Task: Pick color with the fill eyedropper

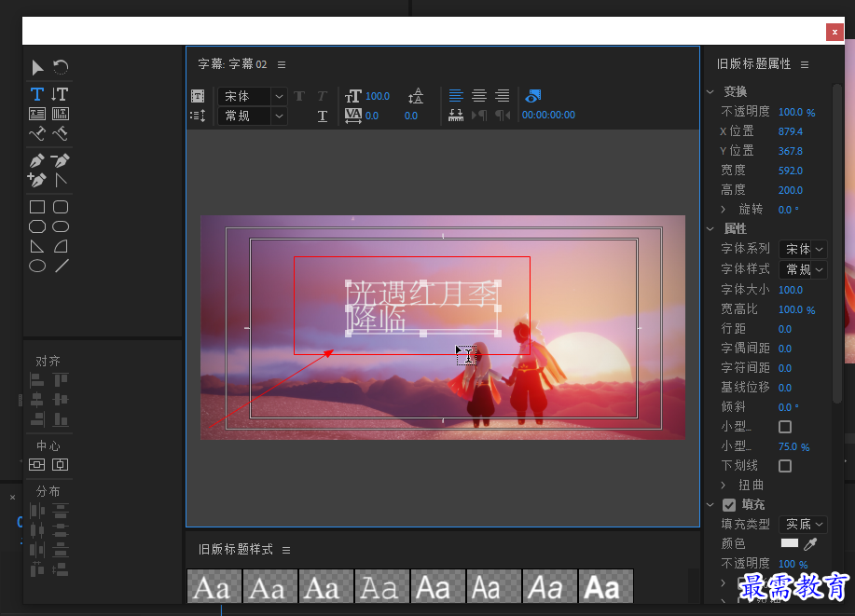Action: pyautogui.click(x=811, y=543)
